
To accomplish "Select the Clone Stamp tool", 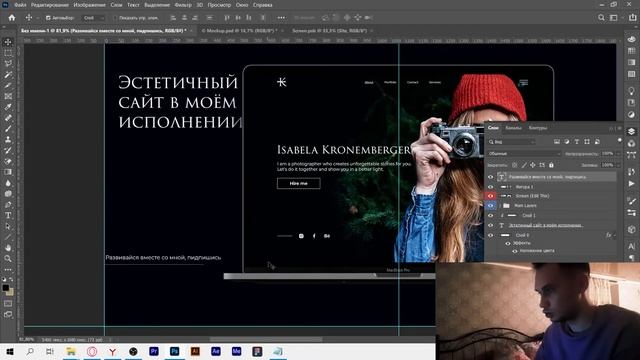I will pos(8,140).
